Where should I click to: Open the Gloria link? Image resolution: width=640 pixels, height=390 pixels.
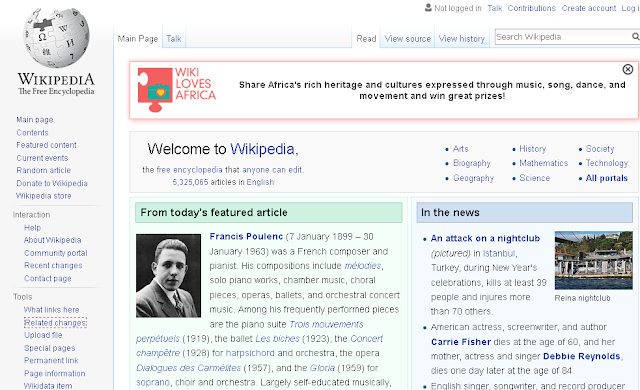pyautogui.click(x=322, y=368)
